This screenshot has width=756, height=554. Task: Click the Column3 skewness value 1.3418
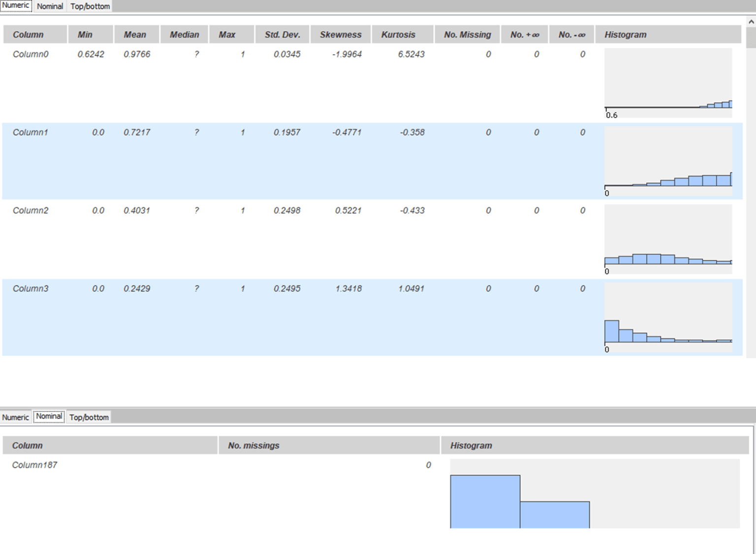[x=348, y=289]
